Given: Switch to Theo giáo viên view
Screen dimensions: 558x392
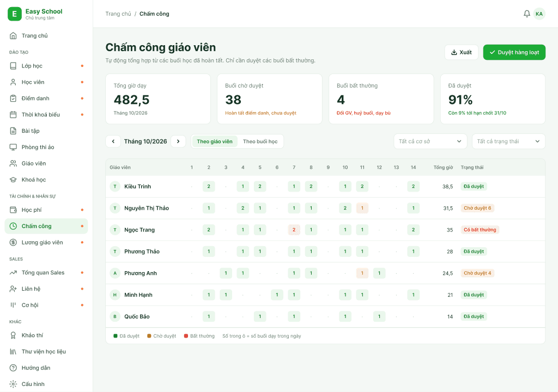Looking at the screenshot, I should [x=215, y=142].
